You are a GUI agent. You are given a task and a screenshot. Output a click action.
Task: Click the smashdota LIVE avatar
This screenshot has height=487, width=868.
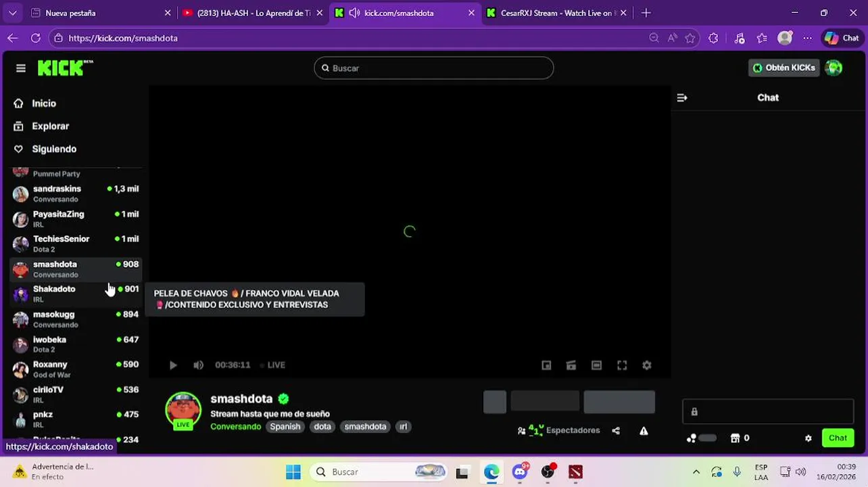click(x=183, y=411)
